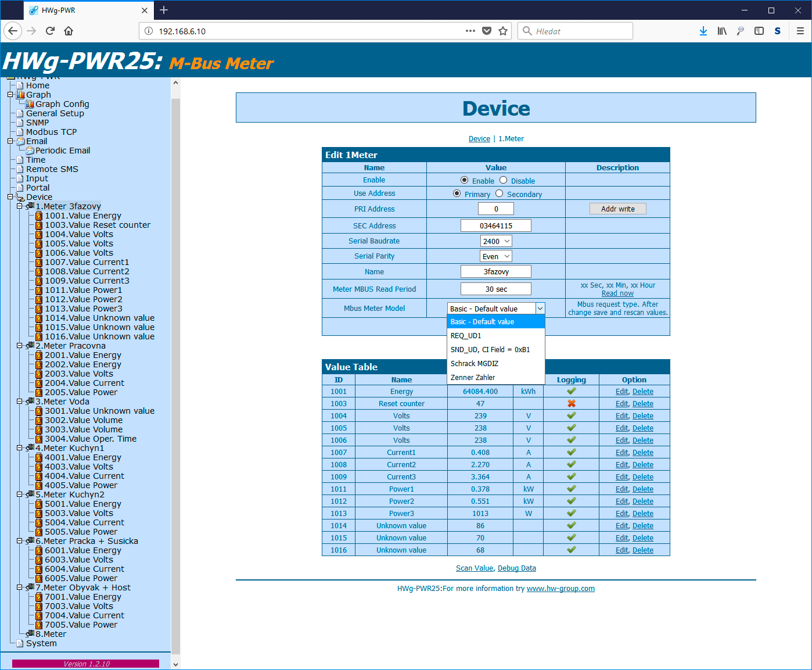This screenshot has width=812, height=670.
Task: Select SND_UD, CI Field = 0xB1 option
Action: click(x=496, y=350)
